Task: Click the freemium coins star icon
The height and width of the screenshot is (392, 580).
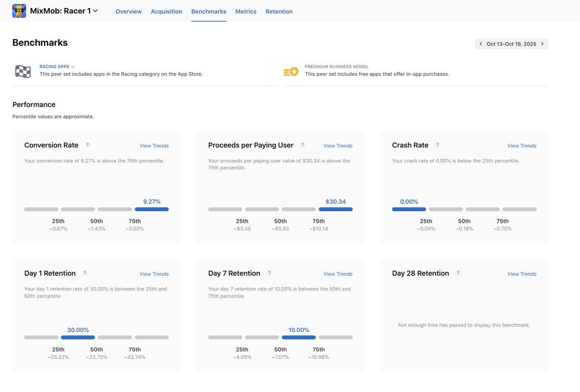Action: (291, 72)
